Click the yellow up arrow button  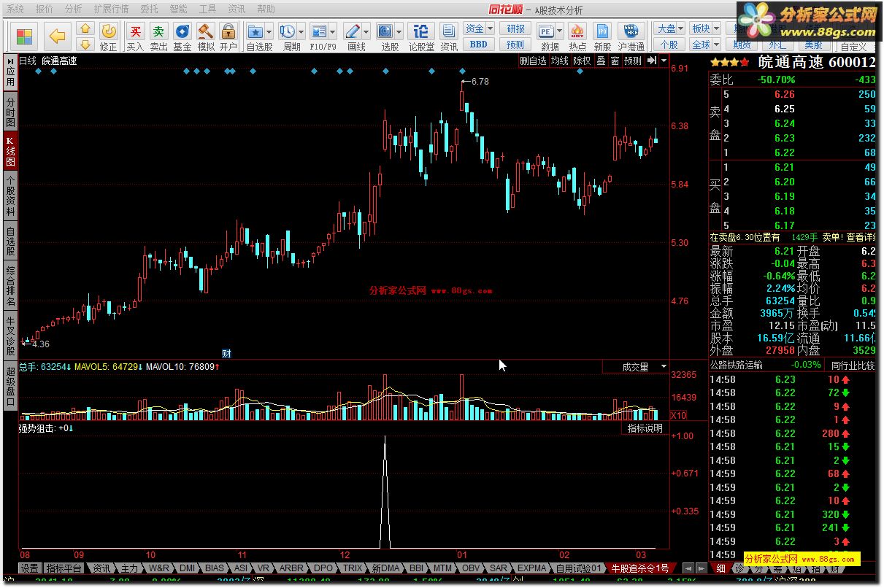point(85,28)
